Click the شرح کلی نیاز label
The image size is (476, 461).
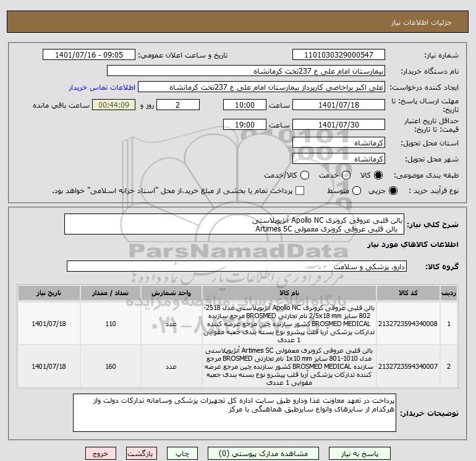pyautogui.click(x=433, y=225)
